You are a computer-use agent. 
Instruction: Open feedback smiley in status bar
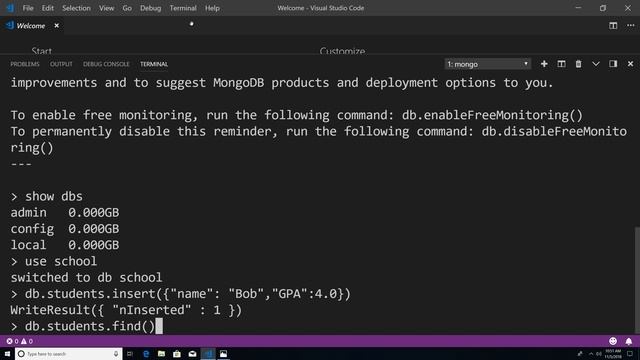pos(613,341)
